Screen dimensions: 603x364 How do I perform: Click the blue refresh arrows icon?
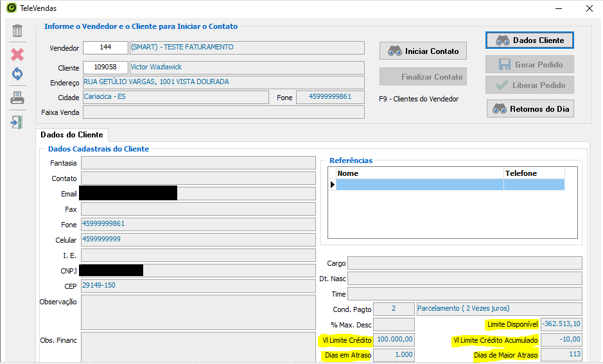pyautogui.click(x=17, y=74)
